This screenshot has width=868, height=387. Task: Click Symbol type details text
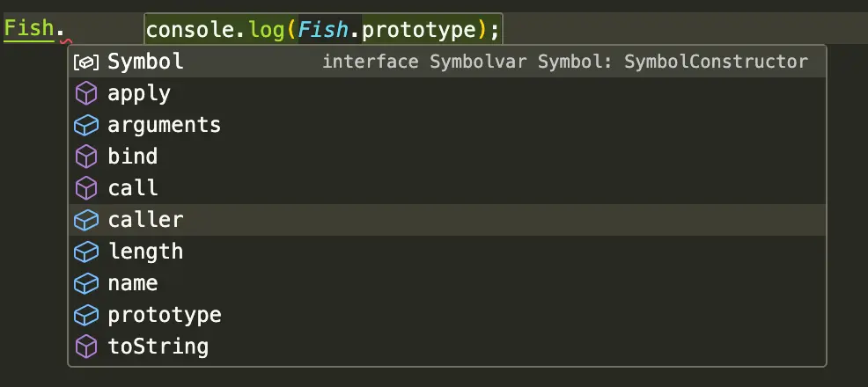[x=564, y=62]
